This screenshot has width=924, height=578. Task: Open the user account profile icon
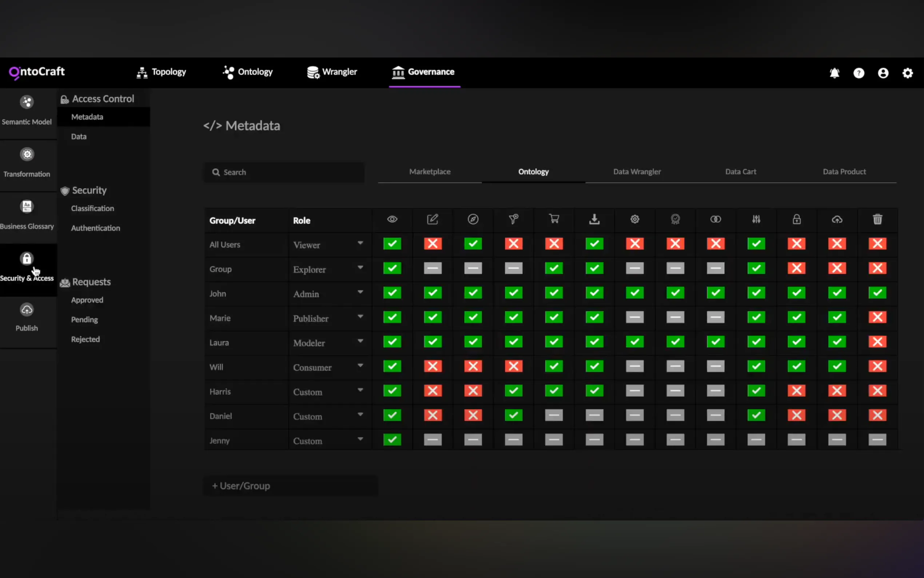tap(883, 73)
